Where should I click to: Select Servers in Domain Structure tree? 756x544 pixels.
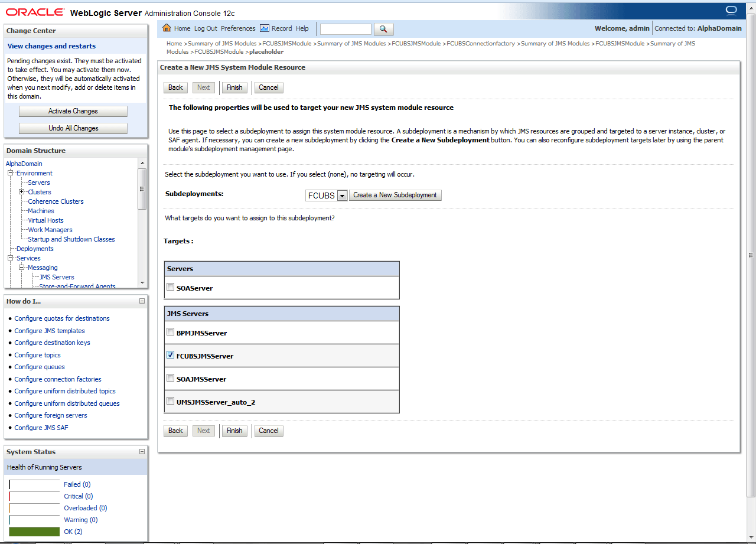point(39,183)
